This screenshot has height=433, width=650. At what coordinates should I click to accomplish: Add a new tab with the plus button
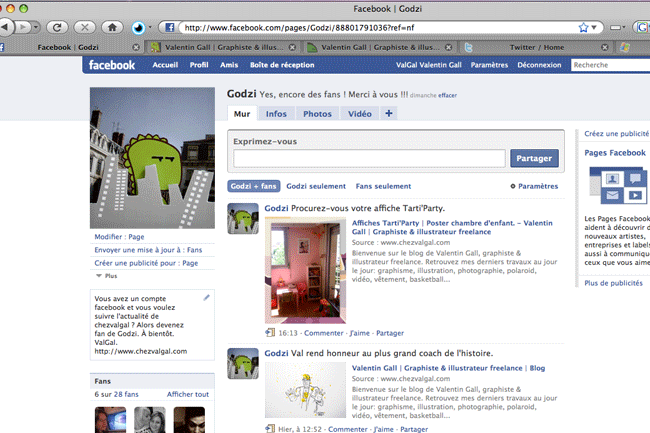tap(388, 113)
